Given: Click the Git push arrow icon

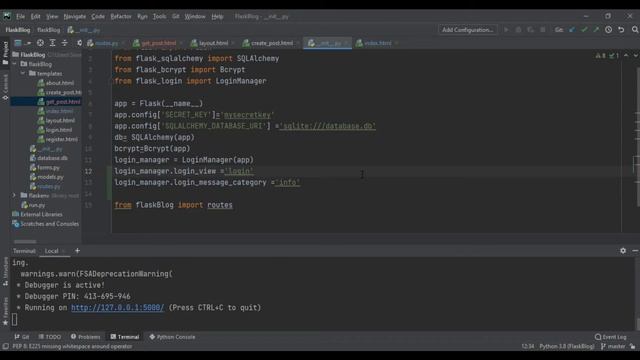Looking at the screenshot, I should (596, 30).
